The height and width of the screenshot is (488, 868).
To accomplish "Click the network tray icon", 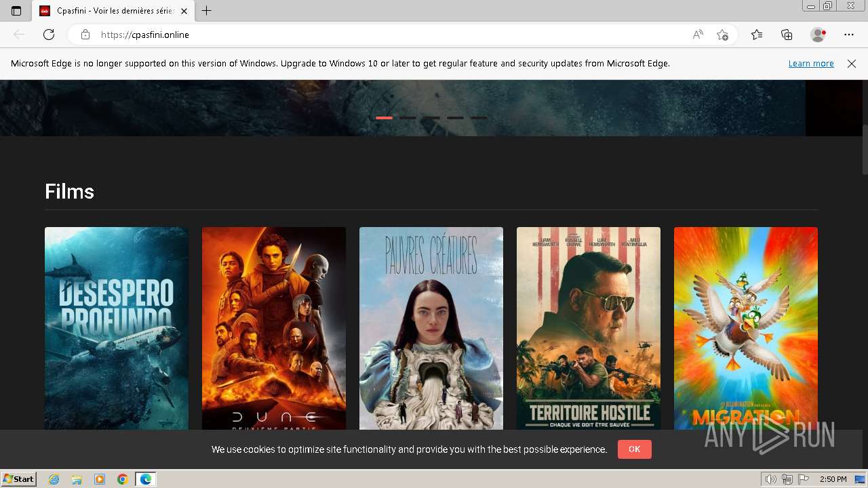I will [787, 479].
